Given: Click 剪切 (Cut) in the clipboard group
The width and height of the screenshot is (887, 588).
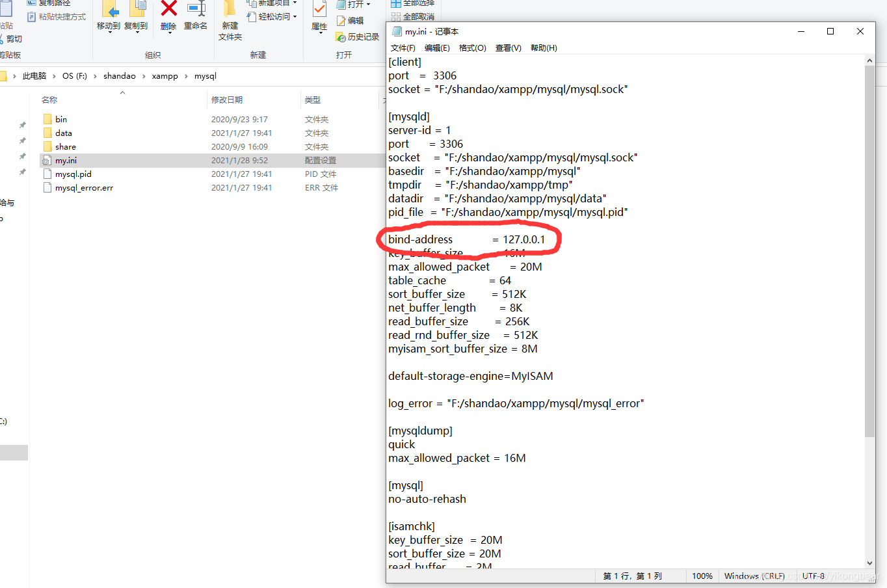Looking at the screenshot, I should point(11,39).
